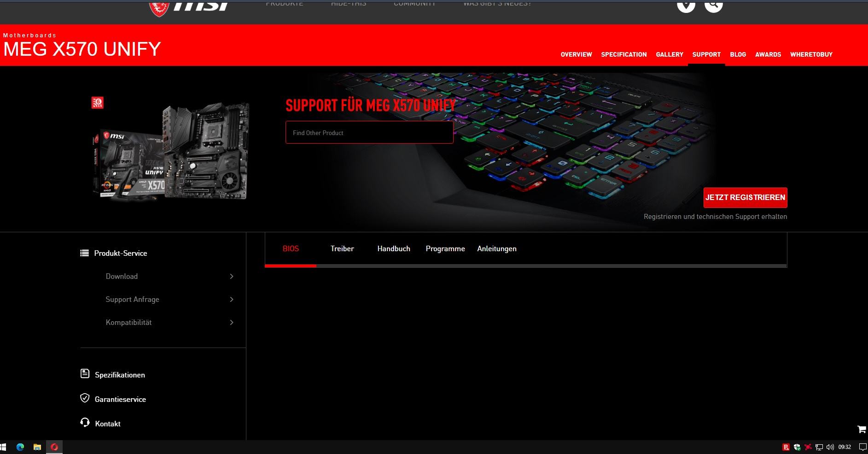
Task: Open the Garantieservice link
Action: [120, 399]
